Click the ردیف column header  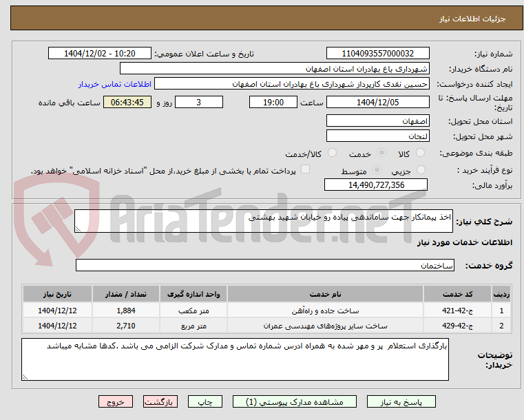[x=501, y=295]
